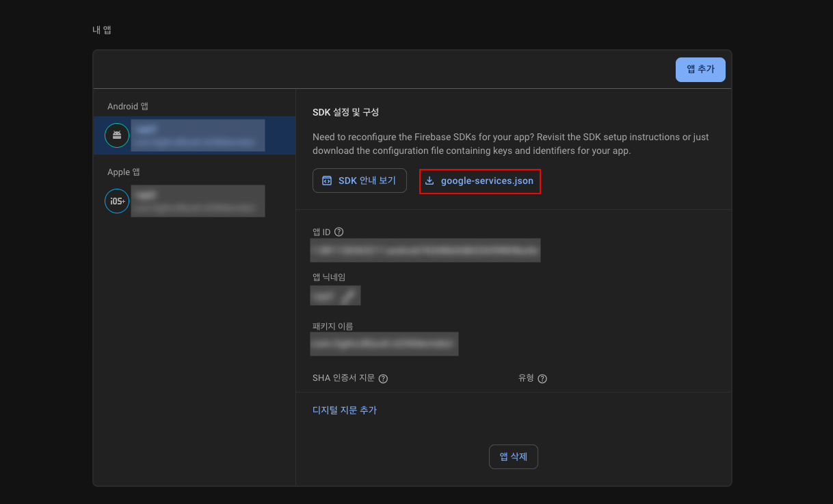Select the Android app list row
Viewport: 833px width, 504px height.
tap(194, 135)
